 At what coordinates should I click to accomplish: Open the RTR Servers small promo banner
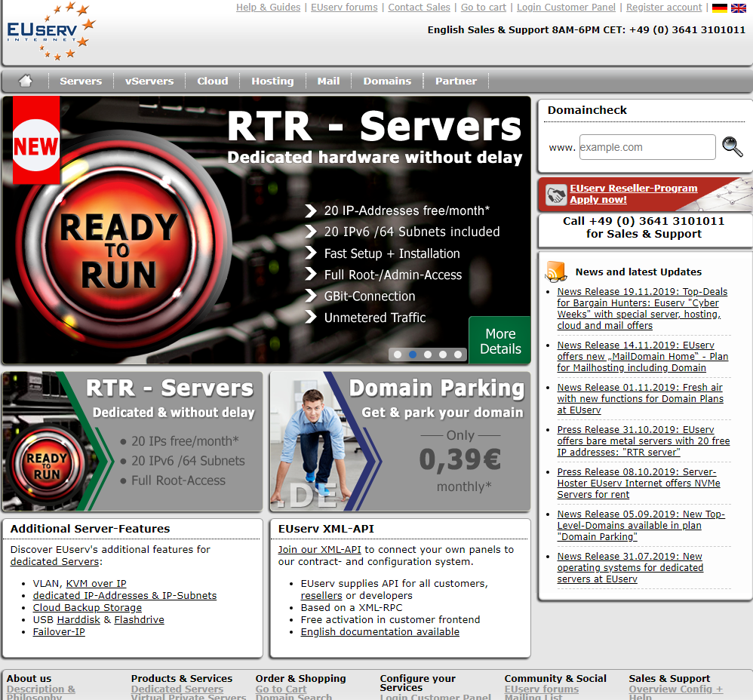click(x=133, y=441)
